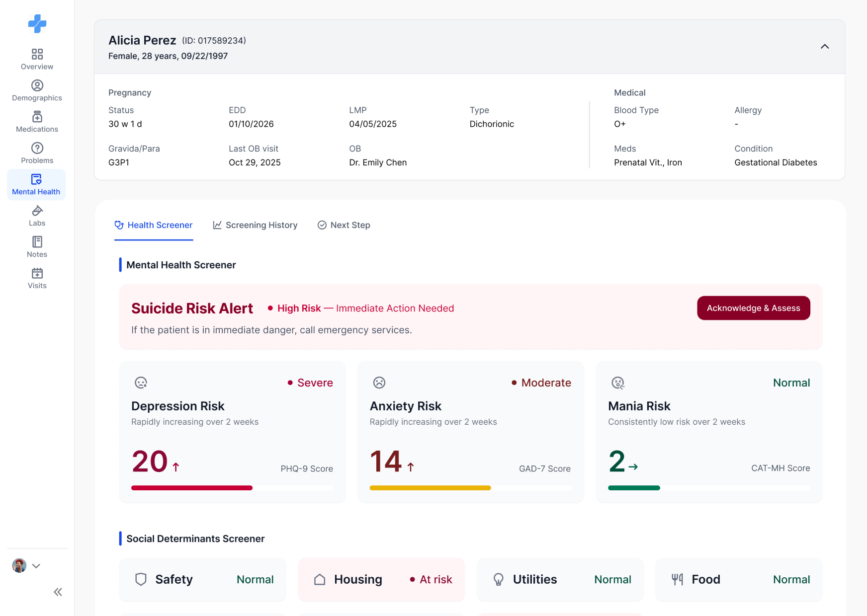
Task: Open the Notes sidebar section
Action: (x=37, y=247)
